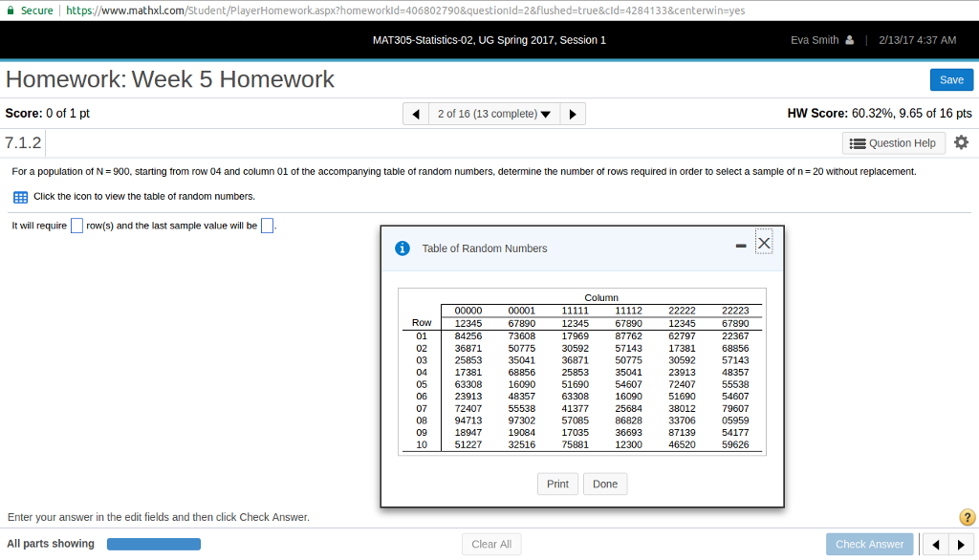Click the user profile icon beside Eva Smith
This screenshot has width=979, height=560.
[x=849, y=40]
